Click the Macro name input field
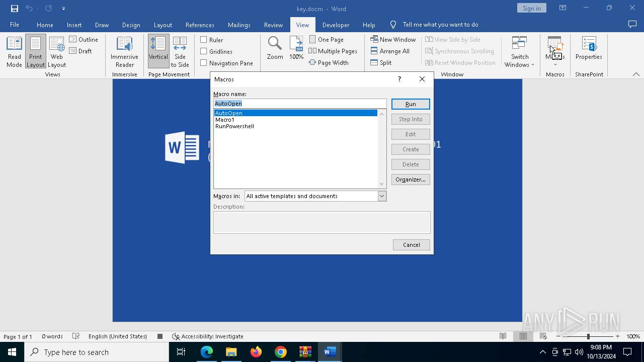 pos(300,104)
